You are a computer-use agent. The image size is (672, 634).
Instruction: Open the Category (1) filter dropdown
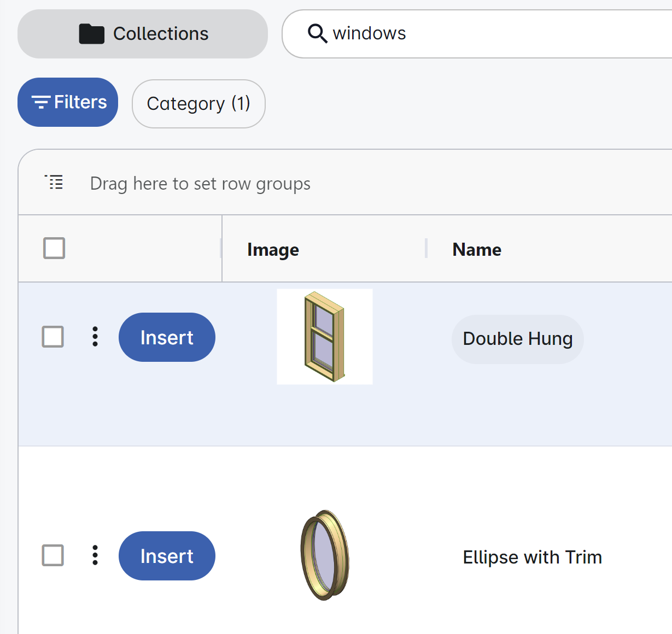tap(198, 104)
